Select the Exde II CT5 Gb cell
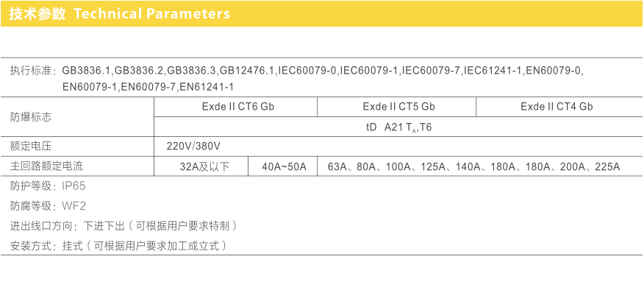Image resolution: width=644 pixels, height=285 pixels. 397,107
